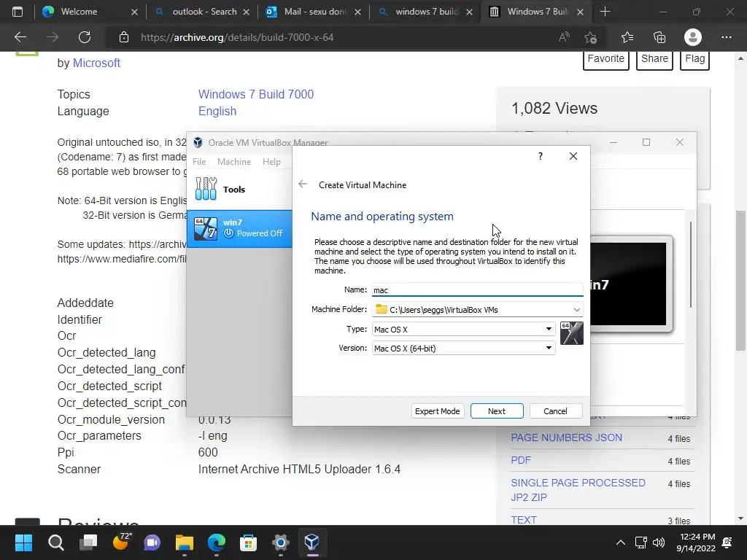Click the Expert Mode button
The width and height of the screenshot is (747, 560).
(x=438, y=411)
